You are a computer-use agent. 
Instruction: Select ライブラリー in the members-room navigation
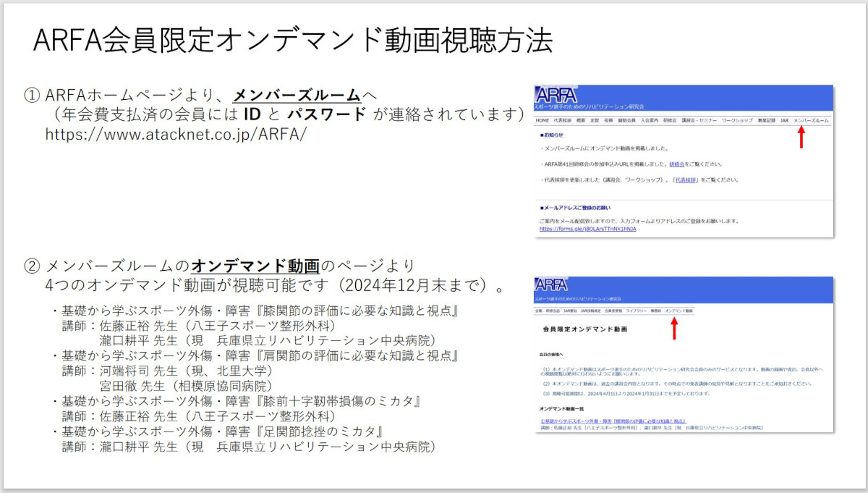pyautogui.click(x=637, y=311)
